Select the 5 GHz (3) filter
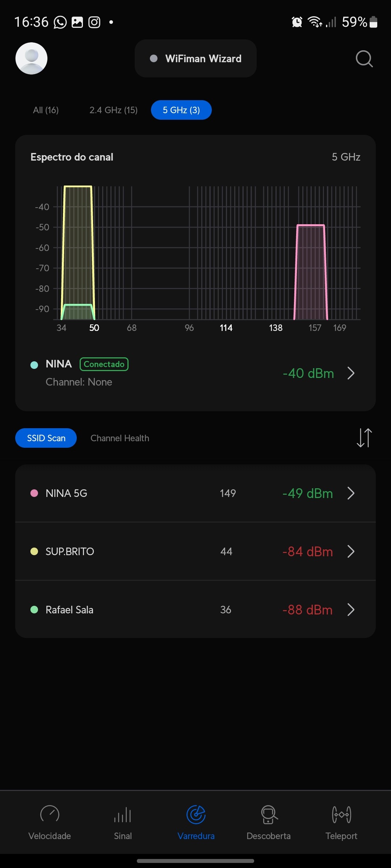The image size is (391, 868). (181, 110)
